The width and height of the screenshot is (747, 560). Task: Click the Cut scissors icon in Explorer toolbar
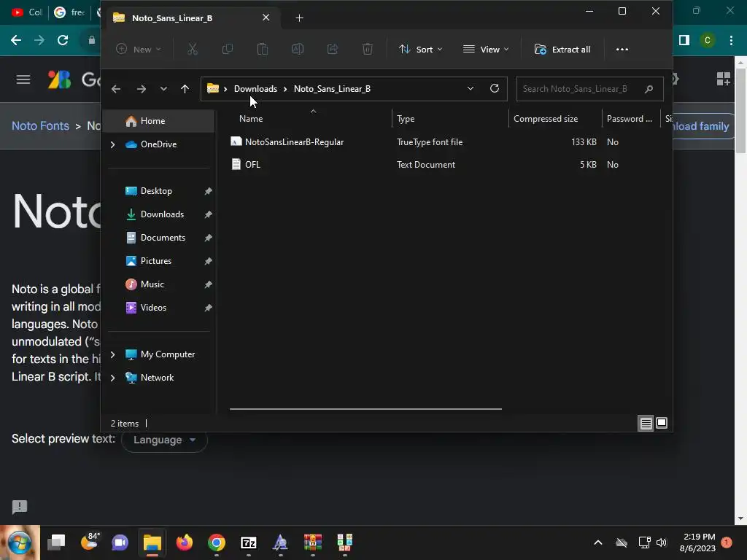pyautogui.click(x=193, y=49)
